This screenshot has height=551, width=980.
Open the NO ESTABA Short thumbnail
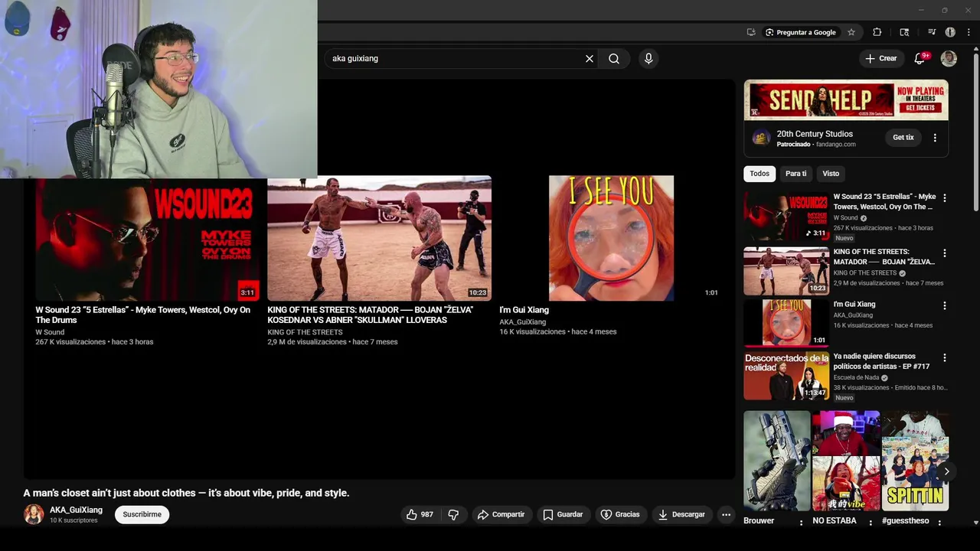click(846, 461)
